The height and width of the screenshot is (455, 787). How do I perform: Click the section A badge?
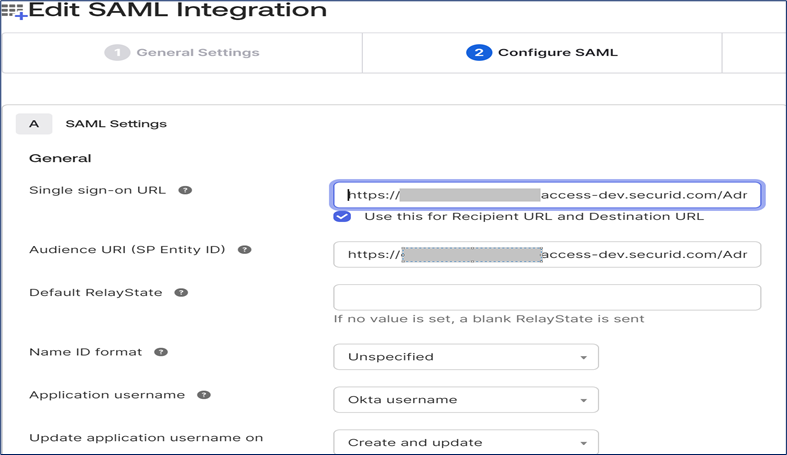click(34, 124)
